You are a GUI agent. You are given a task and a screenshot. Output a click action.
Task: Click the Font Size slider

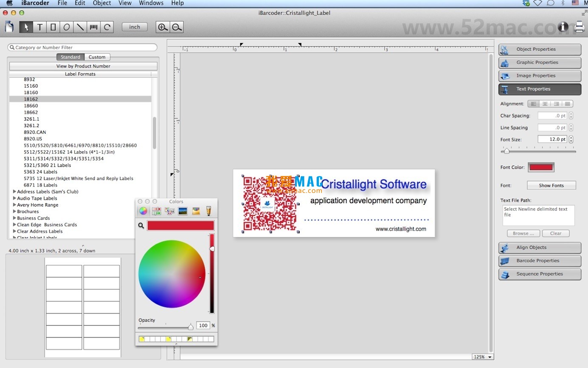(538, 151)
